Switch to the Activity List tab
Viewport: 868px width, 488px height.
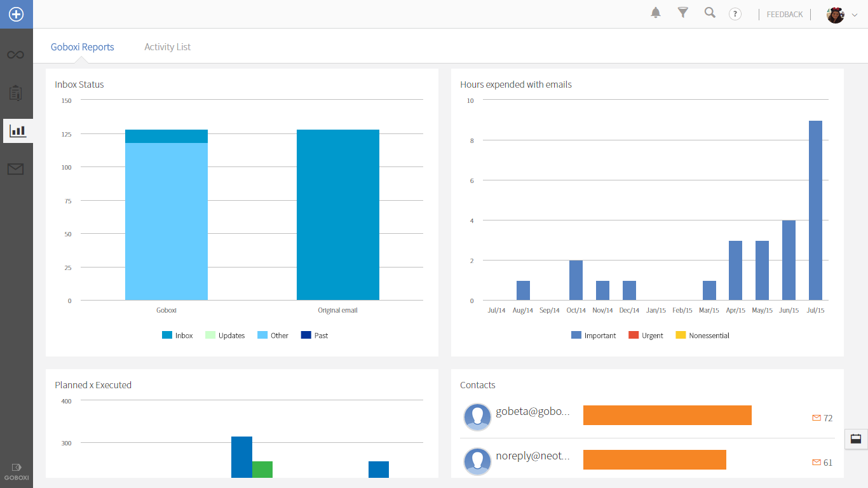[x=167, y=46]
